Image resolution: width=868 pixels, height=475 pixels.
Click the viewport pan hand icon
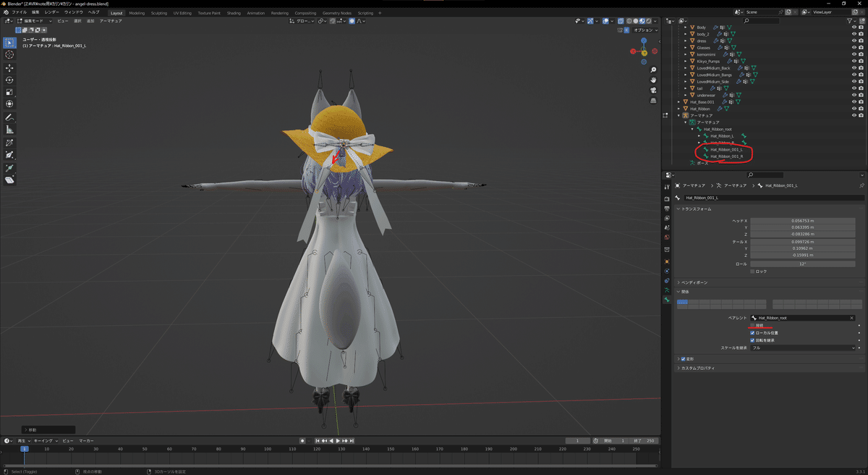pos(653,80)
